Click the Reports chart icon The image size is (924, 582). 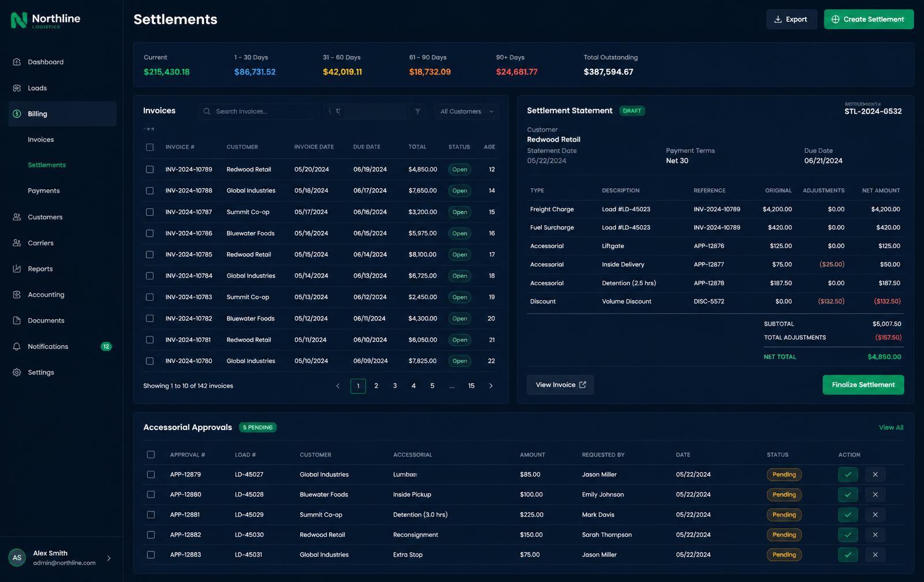tap(17, 268)
